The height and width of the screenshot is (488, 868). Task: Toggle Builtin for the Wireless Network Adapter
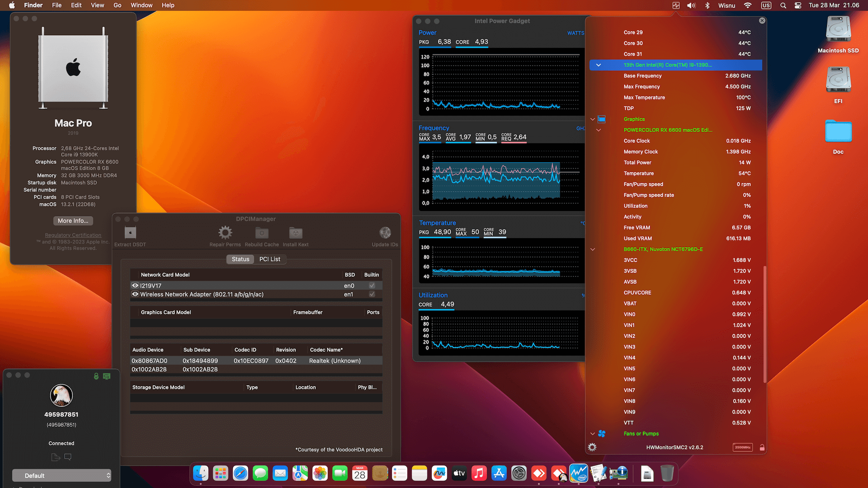[x=372, y=294]
